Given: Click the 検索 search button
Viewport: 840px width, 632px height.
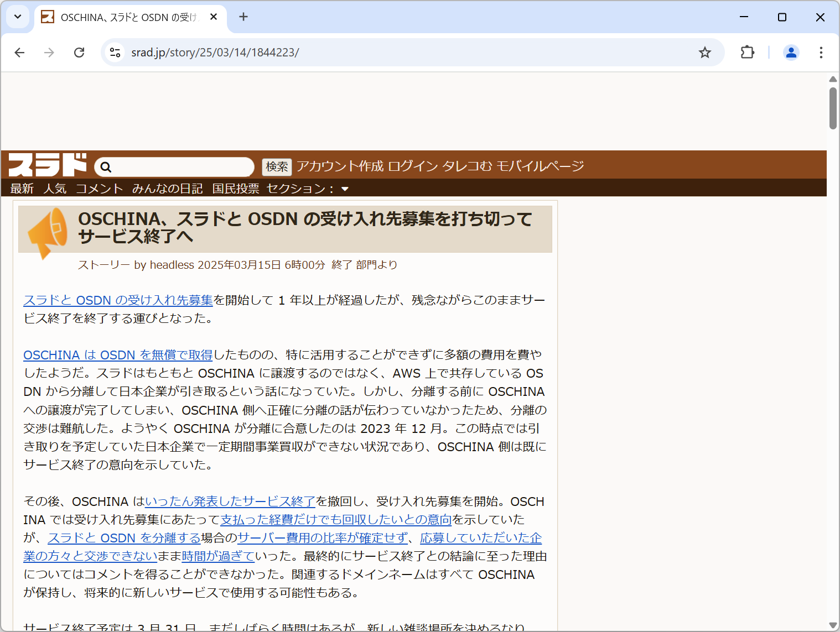Looking at the screenshot, I should pos(277,166).
